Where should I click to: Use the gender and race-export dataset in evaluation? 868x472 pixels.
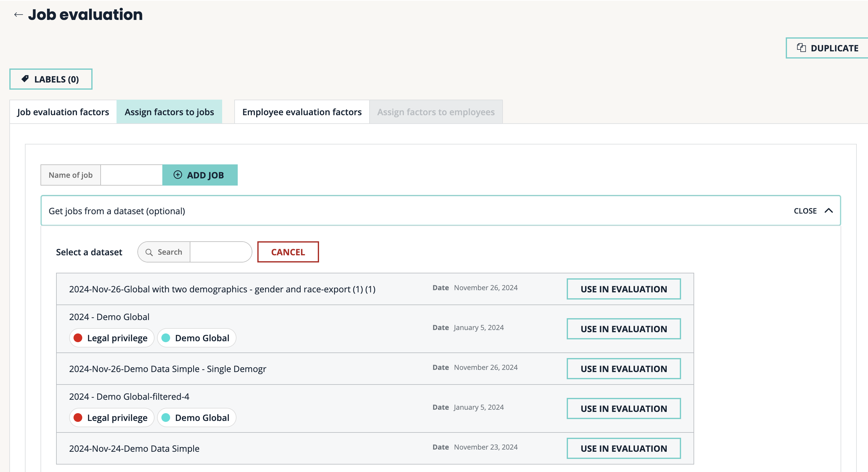click(x=623, y=289)
